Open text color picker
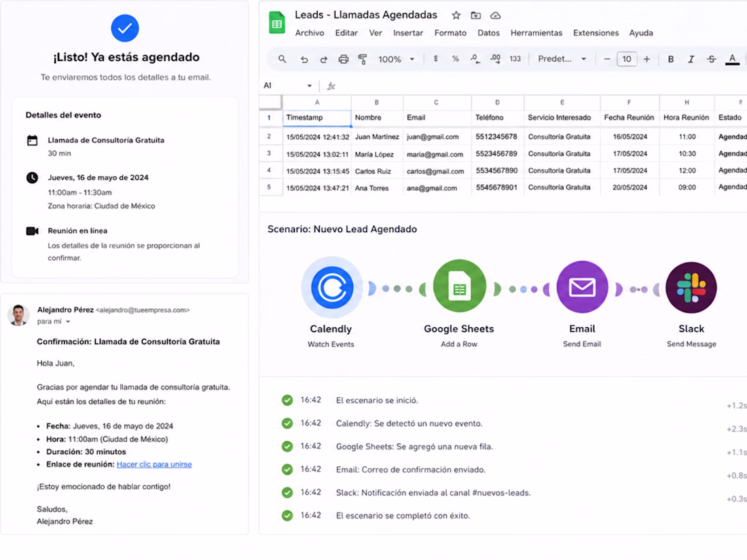Image resolution: width=747 pixels, height=560 pixels. point(732,59)
